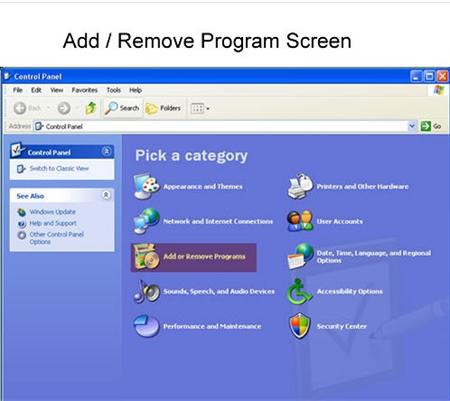Open Network and Internet Connections icon
The image size is (450, 401).
[147, 221]
